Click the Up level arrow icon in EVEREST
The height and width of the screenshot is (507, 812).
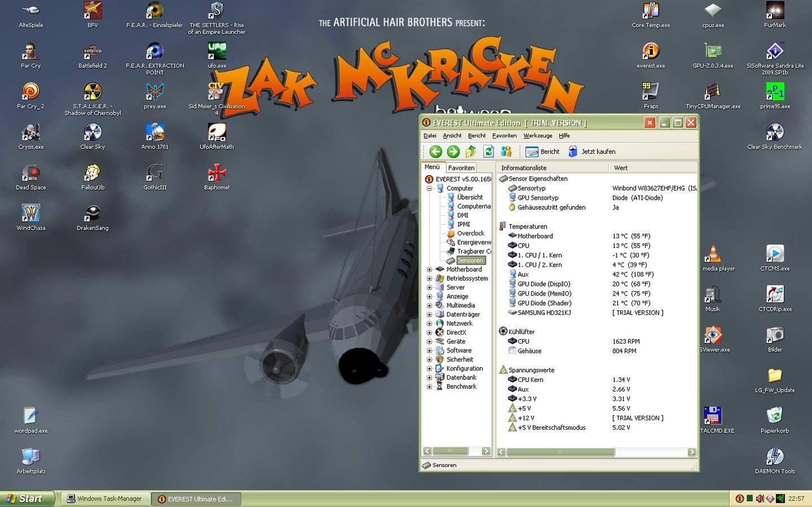tap(471, 151)
